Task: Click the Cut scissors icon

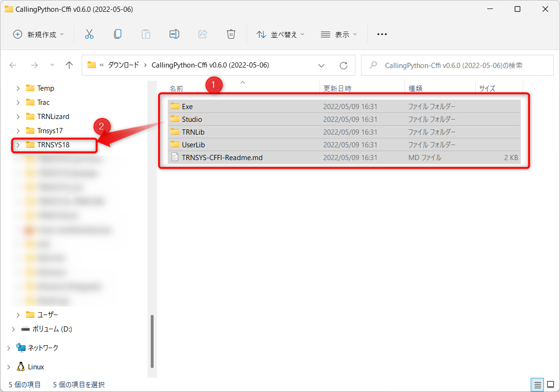Action: coord(89,34)
